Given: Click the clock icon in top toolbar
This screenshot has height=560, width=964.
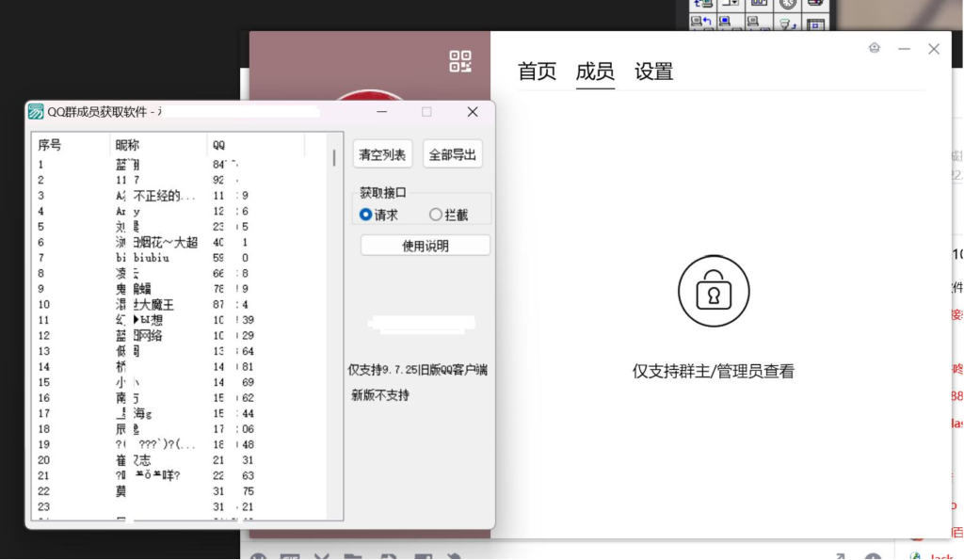Looking at the screenshot, I should (788, 4).
